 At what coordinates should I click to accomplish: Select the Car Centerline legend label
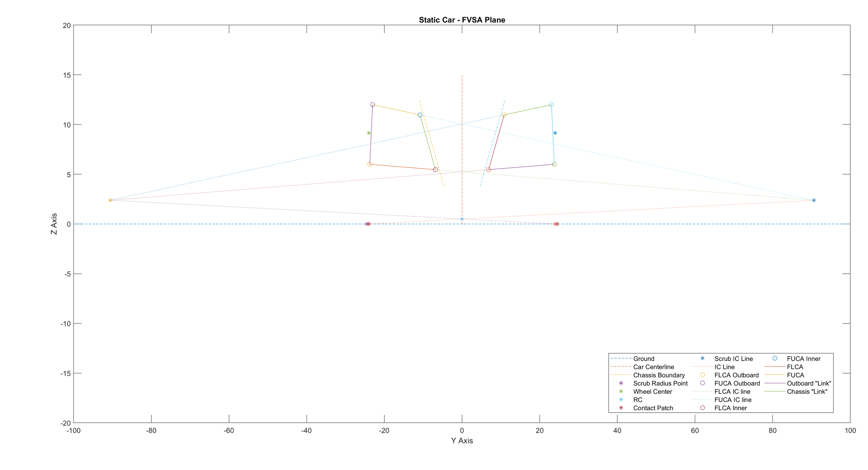click(x=653, y=367)
